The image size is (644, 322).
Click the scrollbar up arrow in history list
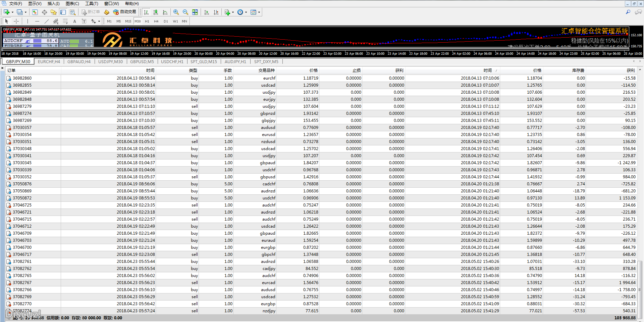[x=640, y=70]
